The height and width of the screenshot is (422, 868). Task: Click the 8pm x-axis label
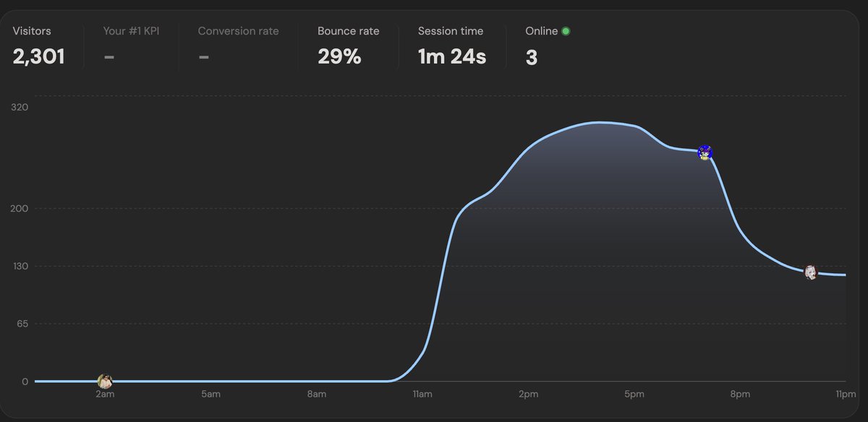point(740,395)
